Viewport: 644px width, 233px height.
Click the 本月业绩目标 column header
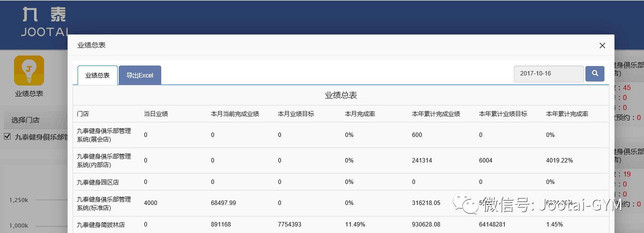tap(296, 114)
